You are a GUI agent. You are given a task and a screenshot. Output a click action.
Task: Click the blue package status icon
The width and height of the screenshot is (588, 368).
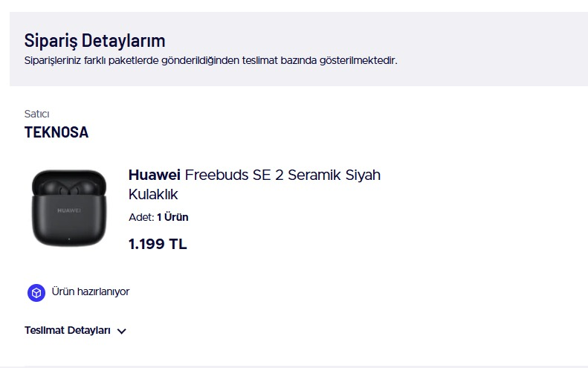pos(36,293)
